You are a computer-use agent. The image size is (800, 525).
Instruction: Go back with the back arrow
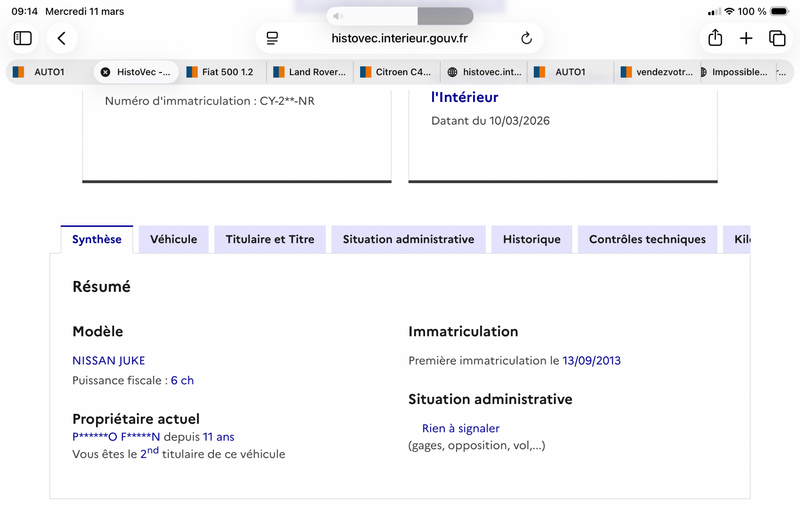tap(62, 38)
